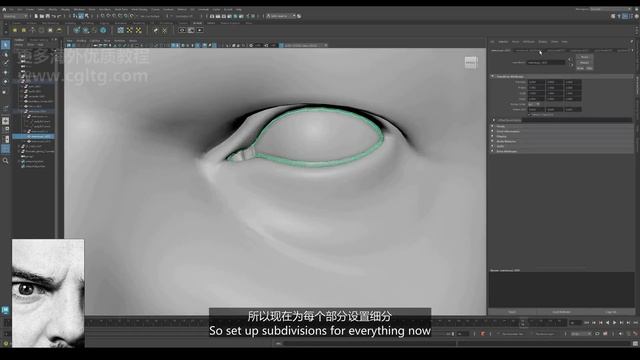Click the first blue grid shelf icon
The height and width of the screenshot is (360, 640).
pyautogui.click(x=120, y=30)
